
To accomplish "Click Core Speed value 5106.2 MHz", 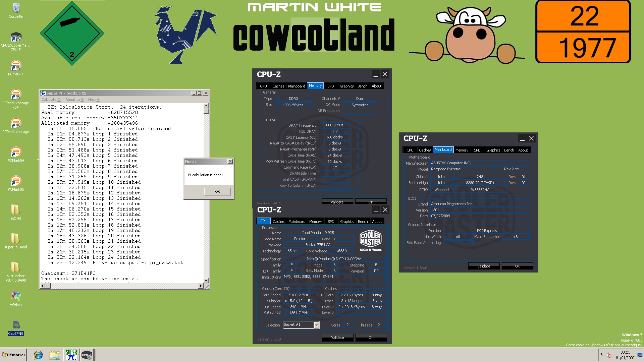I will (299, 295).
